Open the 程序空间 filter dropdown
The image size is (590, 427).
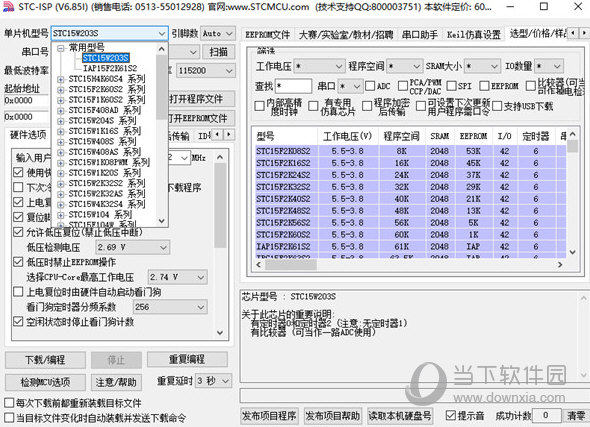coord(404,67)
